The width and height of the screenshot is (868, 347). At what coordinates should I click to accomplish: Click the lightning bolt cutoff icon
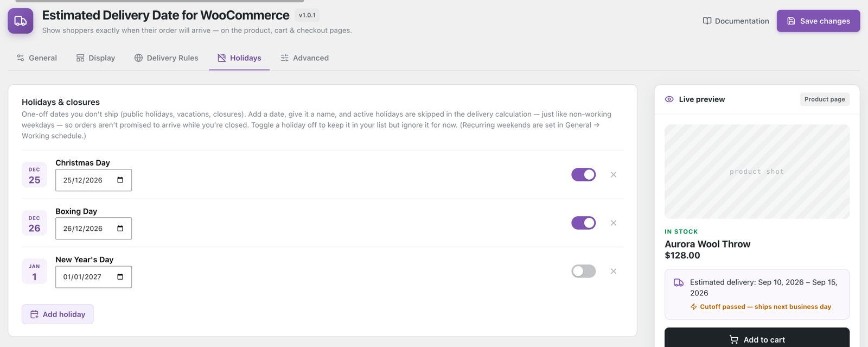[x=693, y=307]
